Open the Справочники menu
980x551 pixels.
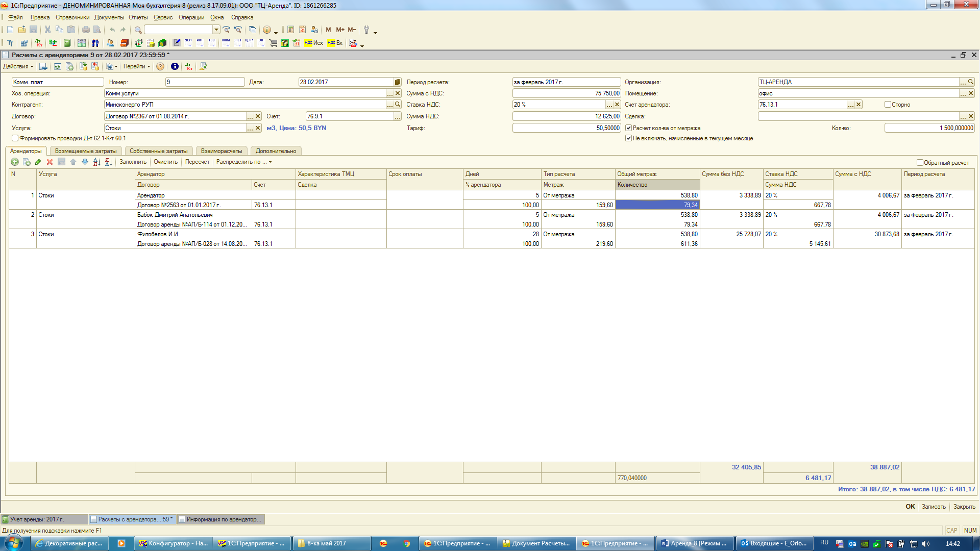coord(72,17)
